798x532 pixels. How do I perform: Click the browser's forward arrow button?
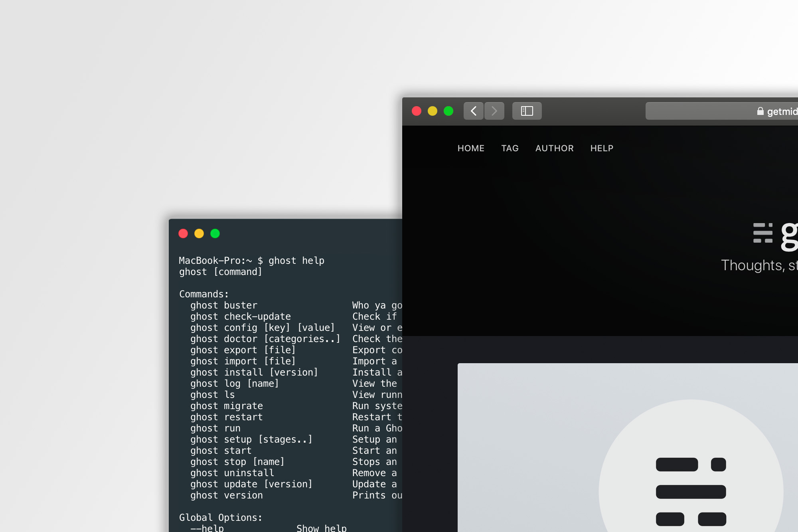pos(494,111)
